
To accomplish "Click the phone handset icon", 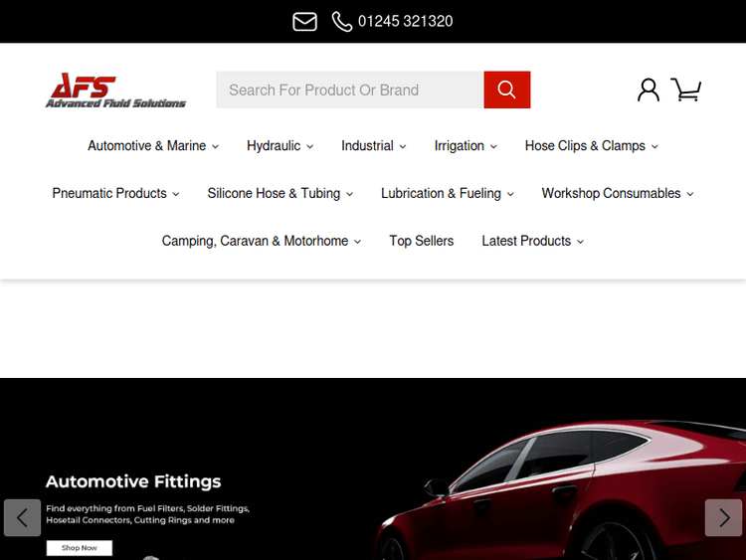I will pos(342,22).
